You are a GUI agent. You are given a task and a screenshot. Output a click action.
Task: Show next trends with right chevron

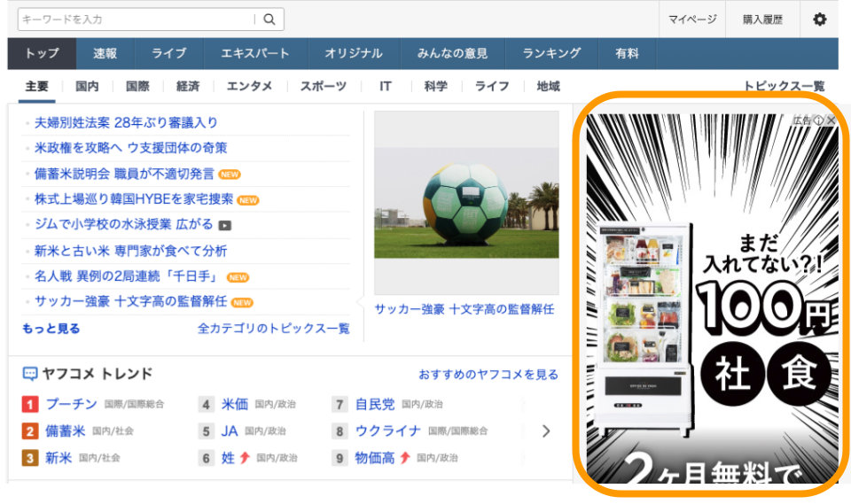(x=546, y=431)
